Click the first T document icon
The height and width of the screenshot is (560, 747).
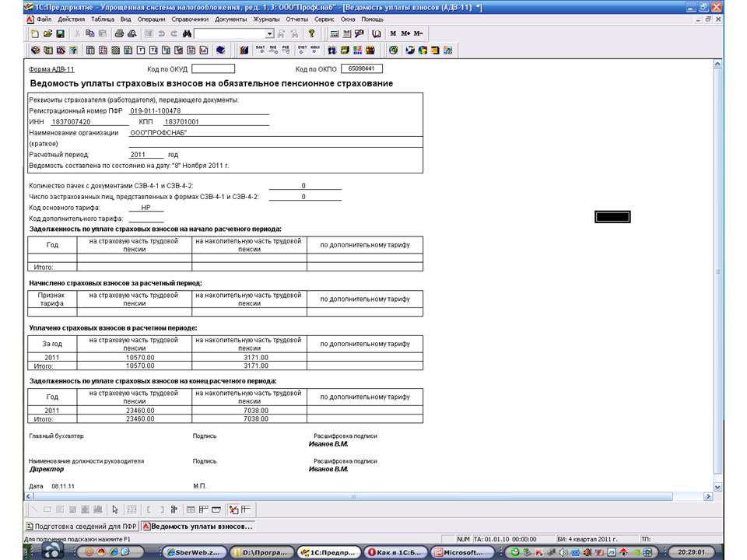141,50
